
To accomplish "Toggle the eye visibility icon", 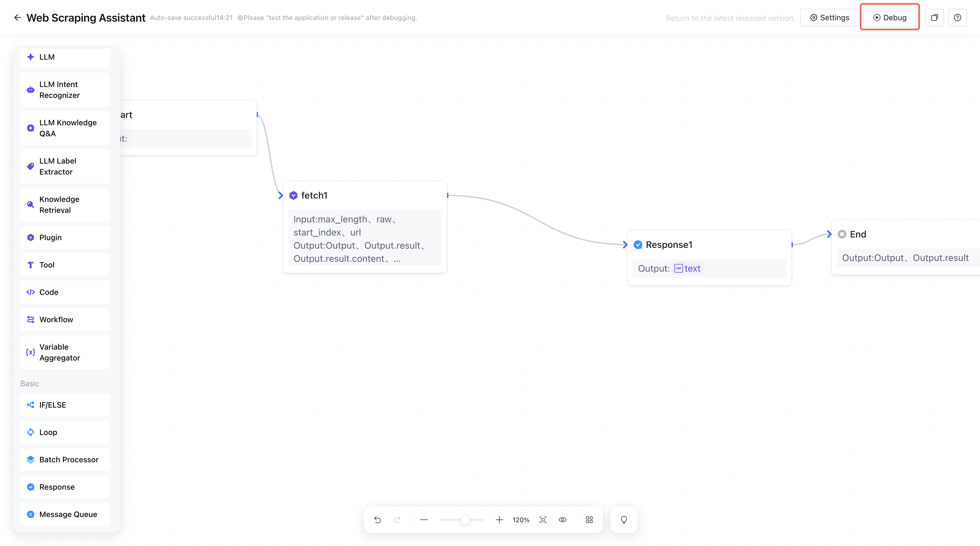I will point(563,520).
